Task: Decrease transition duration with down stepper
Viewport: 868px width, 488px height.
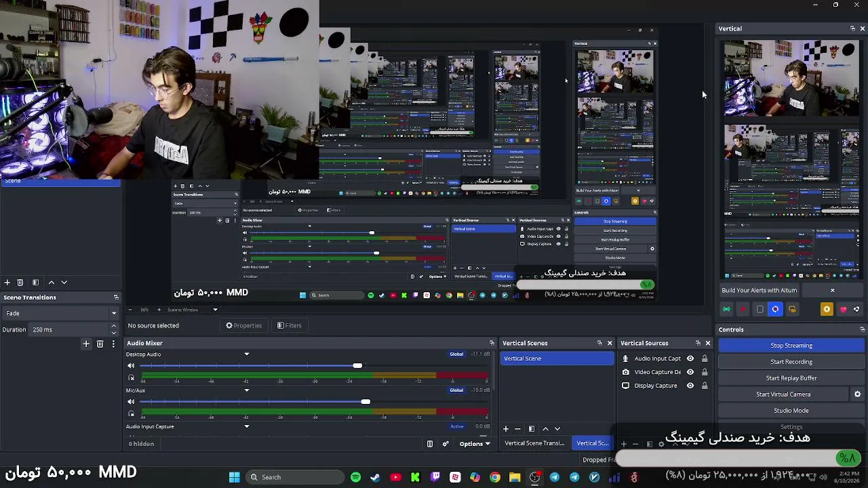Action: [113, 332]
